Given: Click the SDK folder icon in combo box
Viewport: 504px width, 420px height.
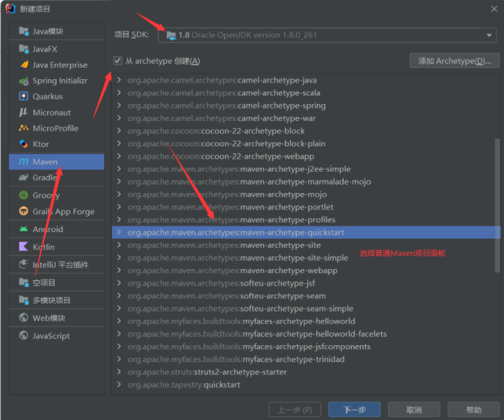Looking at the screenshot, I should tap(171, 35).
